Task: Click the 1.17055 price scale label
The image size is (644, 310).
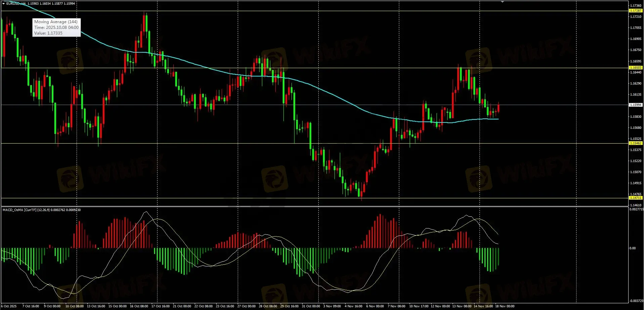Action: [636, 28]
